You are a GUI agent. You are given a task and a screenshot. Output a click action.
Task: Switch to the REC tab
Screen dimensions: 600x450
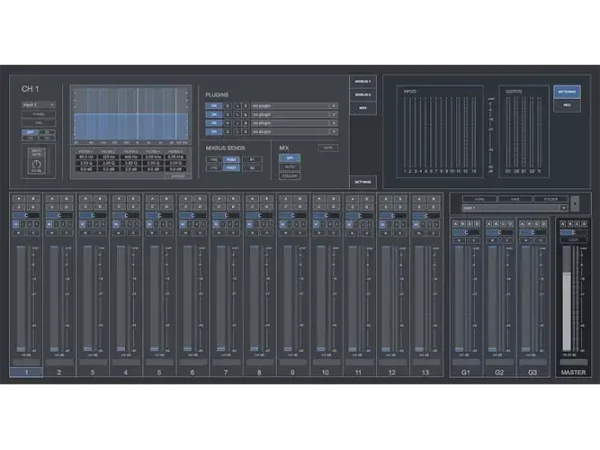click(567, 105)
